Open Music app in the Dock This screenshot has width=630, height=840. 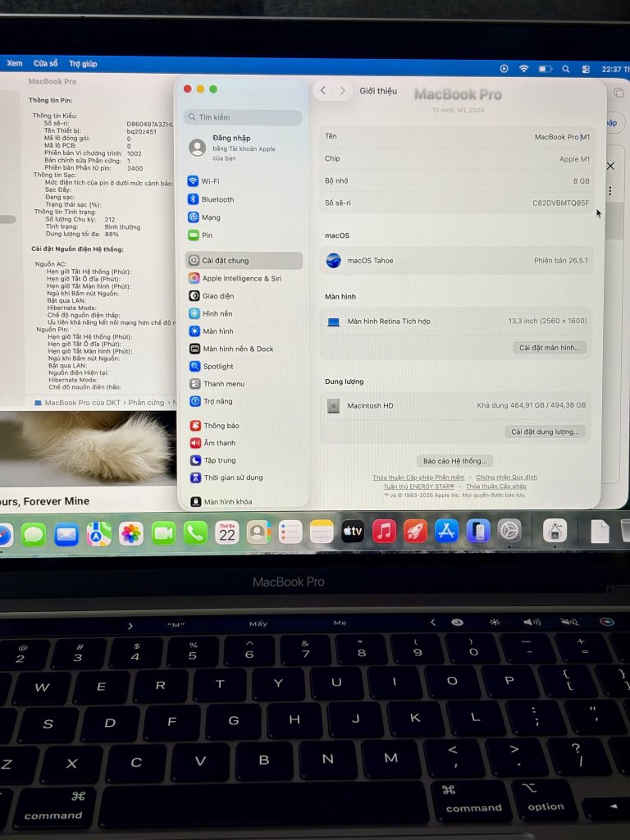click(384, 532)
